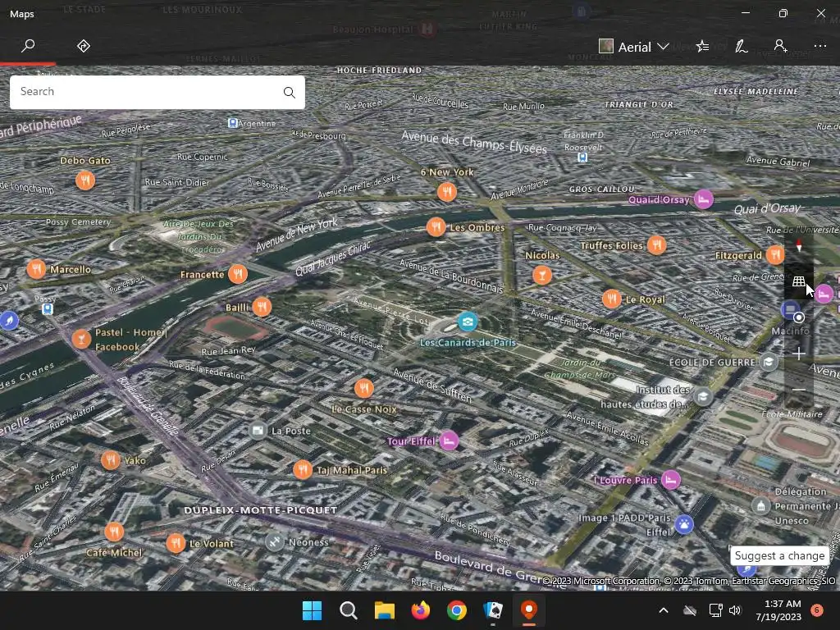Select the Neoness fitness pin
840x630 pixels.
[x=275, y=542]
